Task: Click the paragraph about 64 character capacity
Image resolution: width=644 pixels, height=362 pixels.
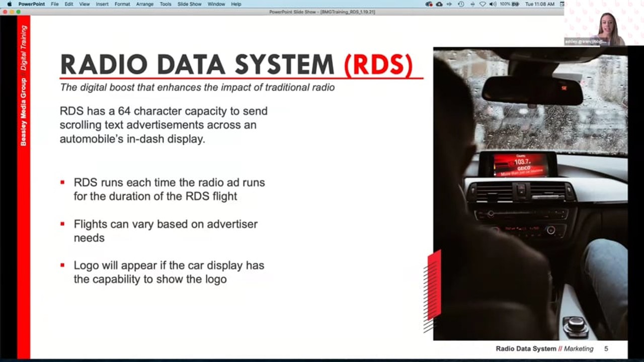Action: [x=164, y=125]
